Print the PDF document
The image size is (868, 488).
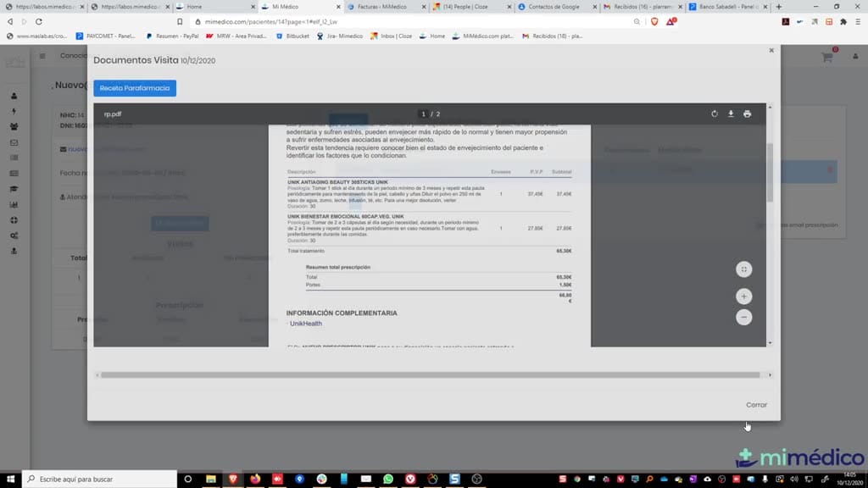[x=748, y=114]
